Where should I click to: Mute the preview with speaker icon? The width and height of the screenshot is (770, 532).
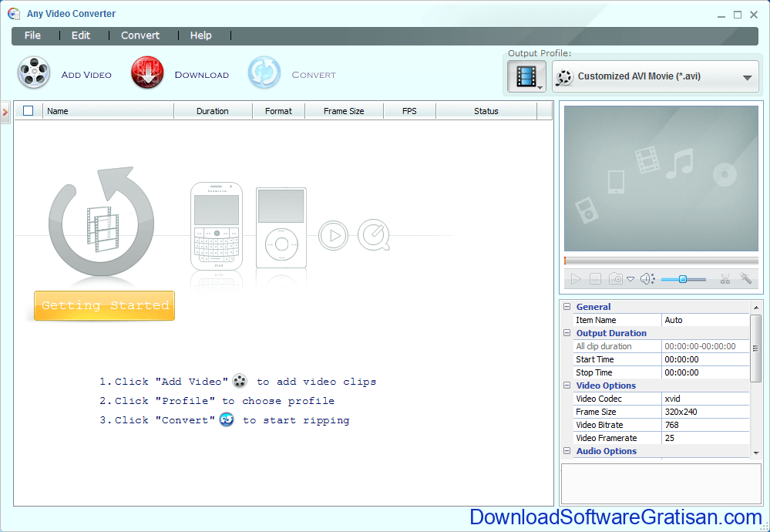click(x=647, y=279)
